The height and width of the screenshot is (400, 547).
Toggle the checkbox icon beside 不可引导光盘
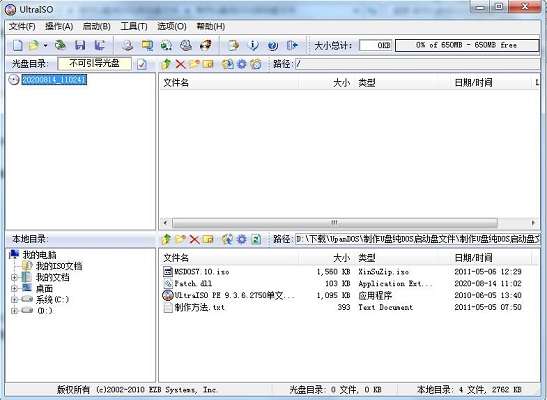tap(142, 64)
